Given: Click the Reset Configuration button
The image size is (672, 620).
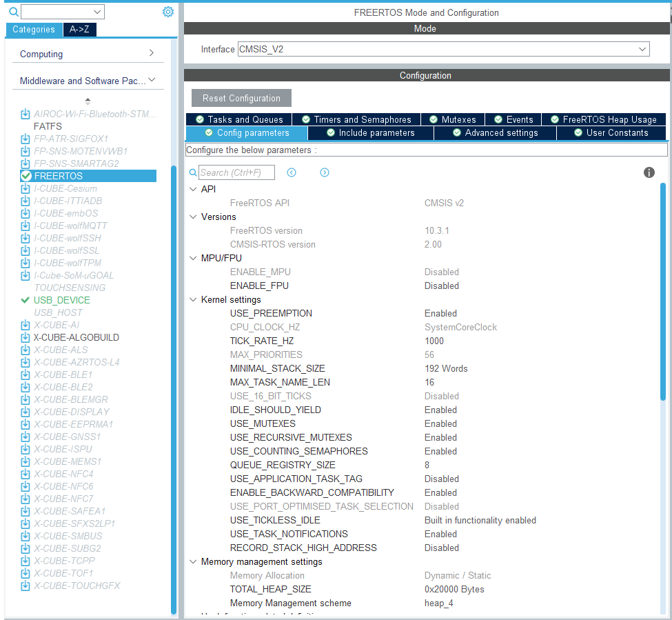Looking at the screenshot, I should 241,98.
